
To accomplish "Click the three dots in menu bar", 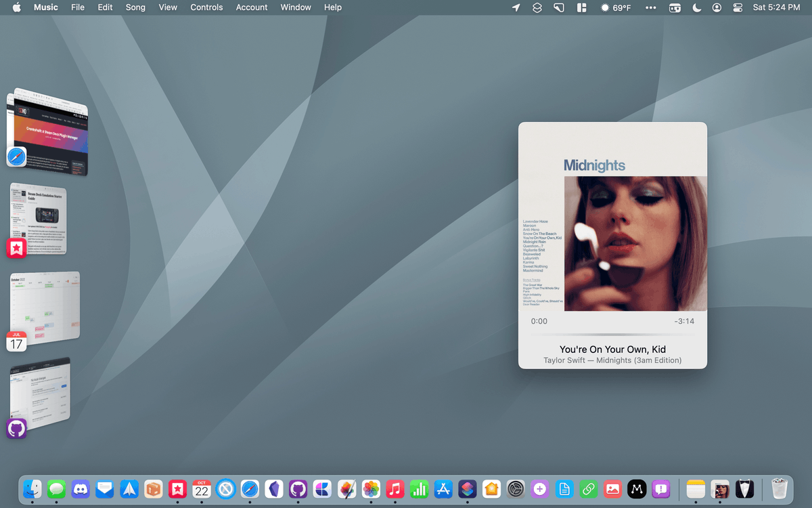I will (651, 7).
